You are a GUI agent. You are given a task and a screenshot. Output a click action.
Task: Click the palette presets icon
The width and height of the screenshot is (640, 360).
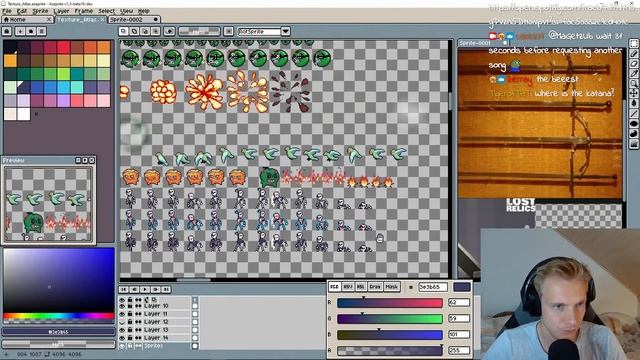(31, 31)
